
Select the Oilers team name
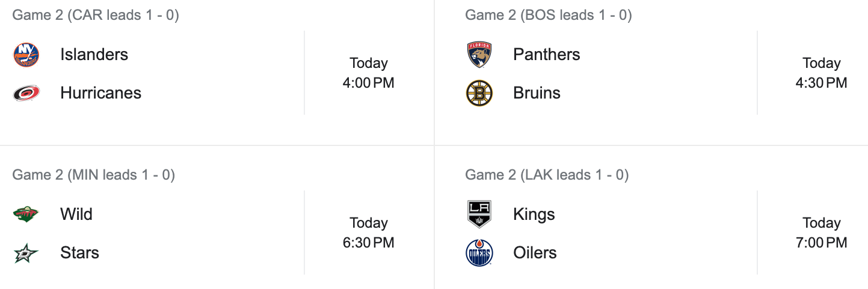coord(535,253)
